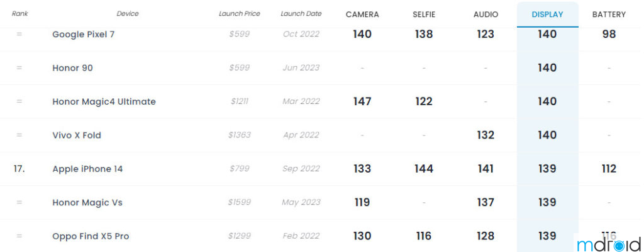Sort by the Launch Date header
Image resolution: width=644 pixels, height=252 pixels.
pyautogui.click(x=301, y=14)
